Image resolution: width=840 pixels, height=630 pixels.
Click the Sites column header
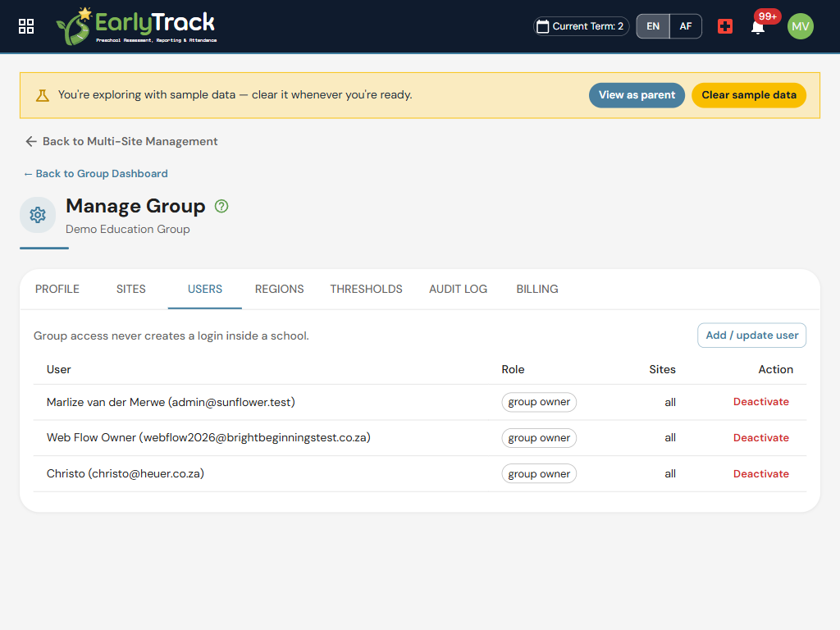662,370
